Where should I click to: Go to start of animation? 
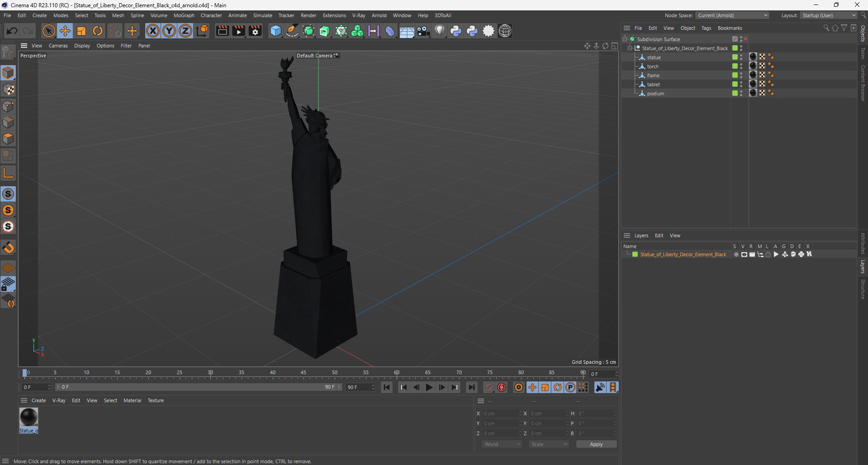387,387
